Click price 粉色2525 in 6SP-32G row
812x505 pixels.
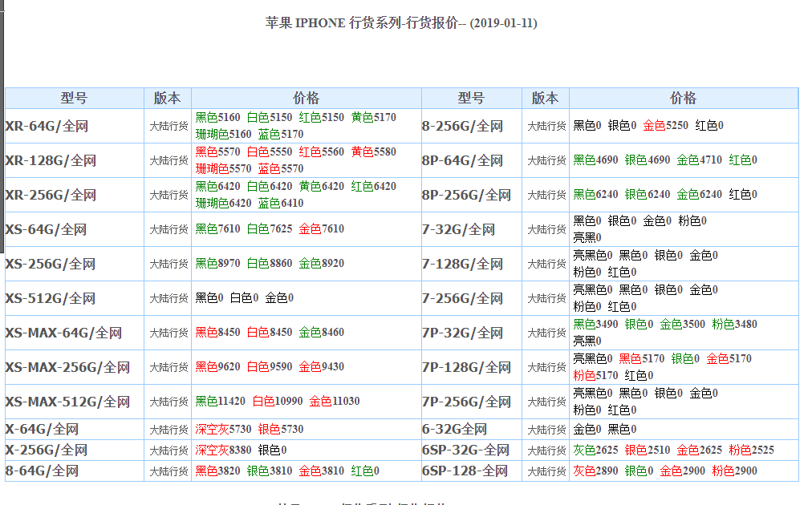(x=751, y=450)
